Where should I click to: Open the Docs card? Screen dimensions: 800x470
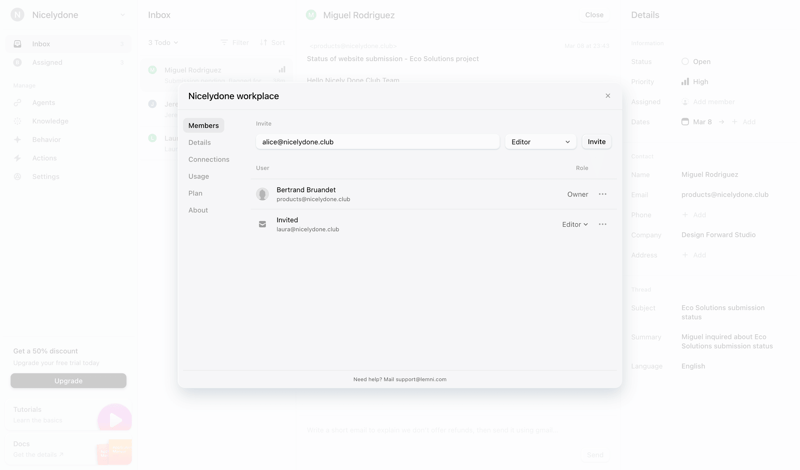tap(68, 450)
